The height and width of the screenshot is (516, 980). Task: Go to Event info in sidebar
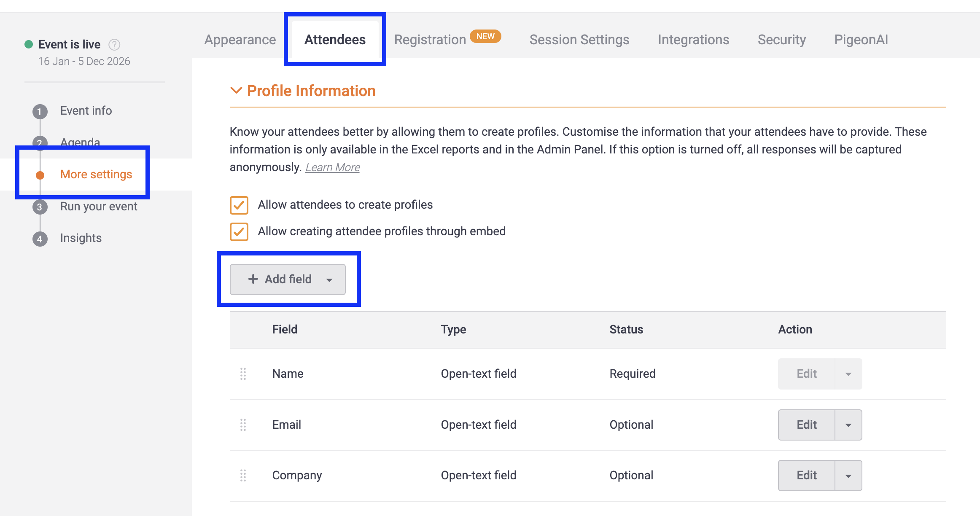coord(86,111)
